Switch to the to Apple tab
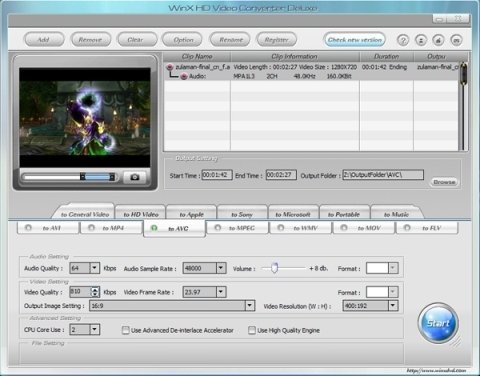The image size is (480, 376). (192, 214)
